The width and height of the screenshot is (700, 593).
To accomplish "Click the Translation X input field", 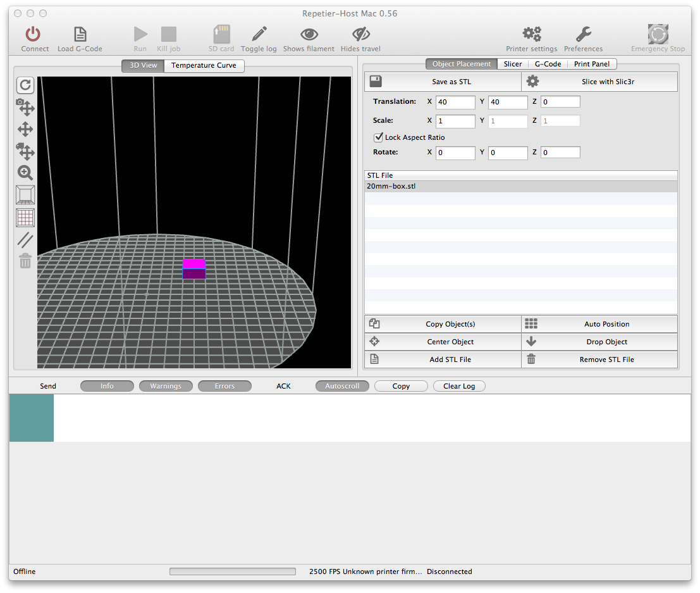I will 455,102.
